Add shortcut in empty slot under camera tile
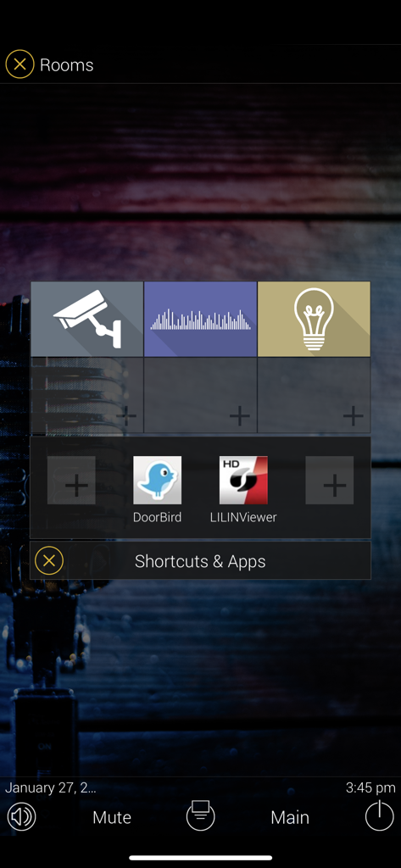Screen dimensions: 401x868 click(x=87, y=395)
